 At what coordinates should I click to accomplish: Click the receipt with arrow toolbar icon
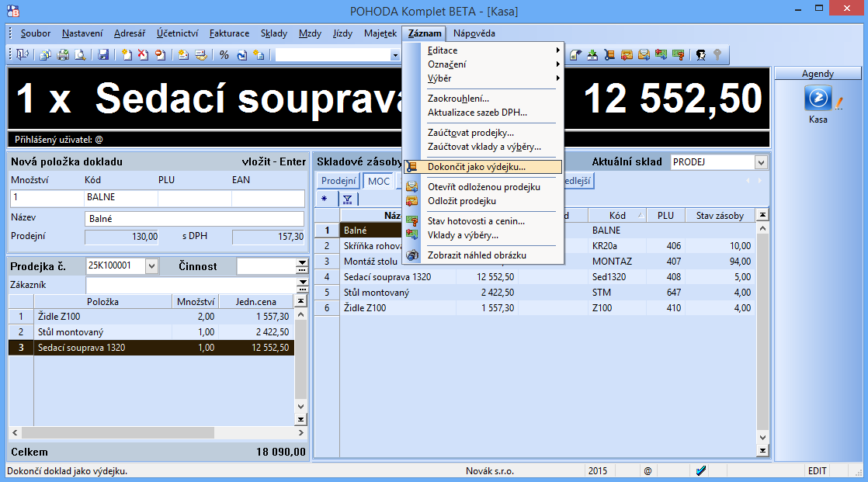click(x=575, y=55)
